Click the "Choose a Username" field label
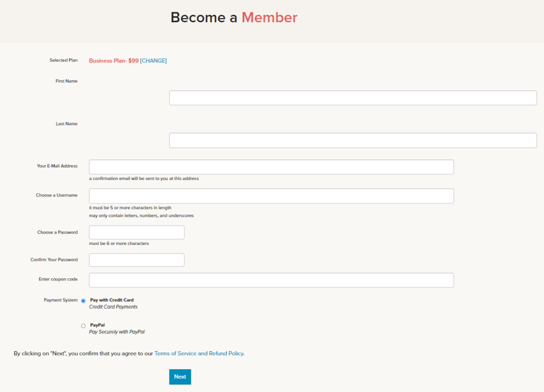 click(x=57, y=195)
